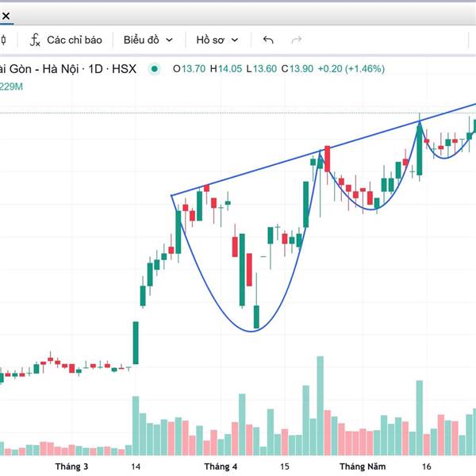The width and height of the screenshot is (476, 476).
Task: Click the Tháng 3 date label
Action: tap(71, 466)
